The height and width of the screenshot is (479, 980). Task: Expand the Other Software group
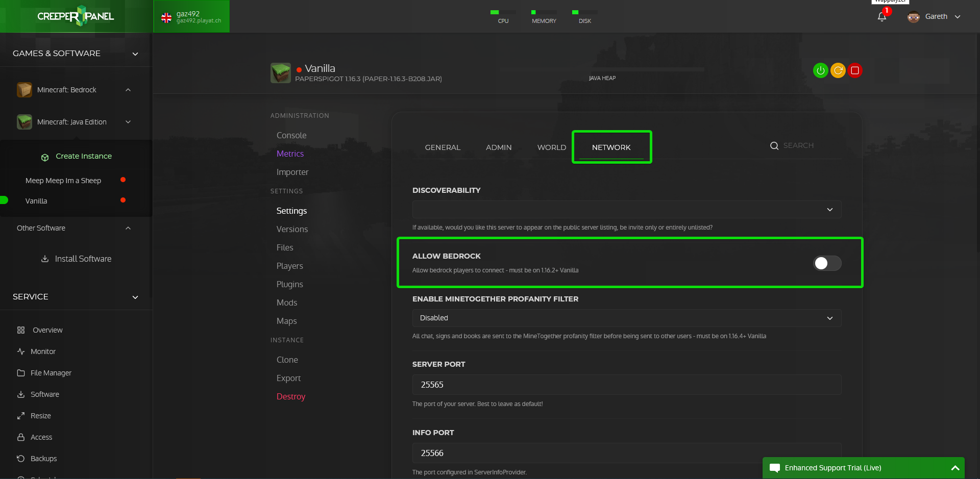point(128,228)
